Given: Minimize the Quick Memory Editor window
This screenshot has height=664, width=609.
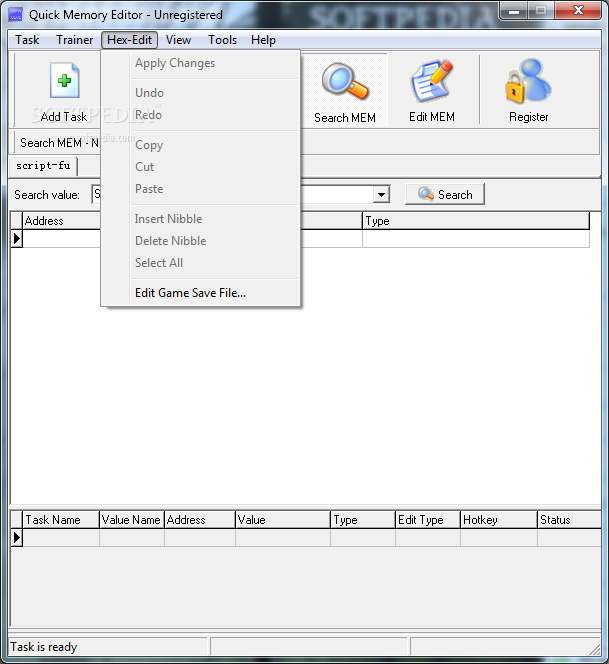Looking at the screenshot, I should coord(514,11).
